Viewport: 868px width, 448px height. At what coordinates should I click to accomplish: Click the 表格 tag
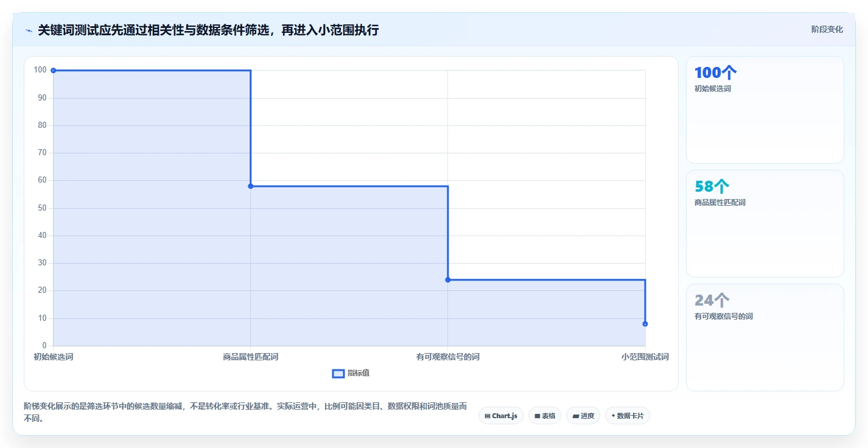[x=545, y=416]
